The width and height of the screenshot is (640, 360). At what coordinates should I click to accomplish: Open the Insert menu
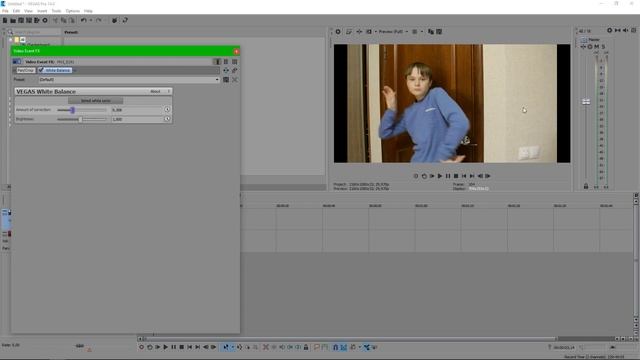[x=42, y=11]
